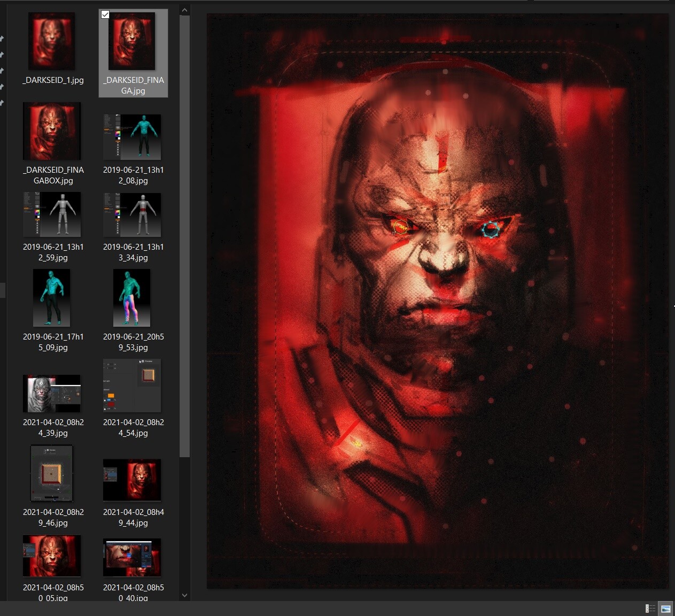The image size is (675, 616).
Task: Click the file list scroll-up arrow
Action: (x=184, y=10)
